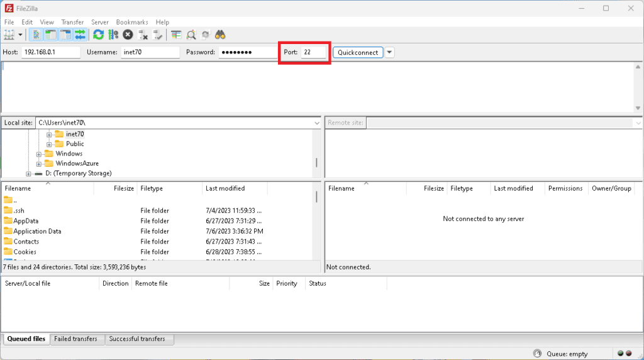Click the Host input field
644x360 pixels.
click(x=51, y=52)
